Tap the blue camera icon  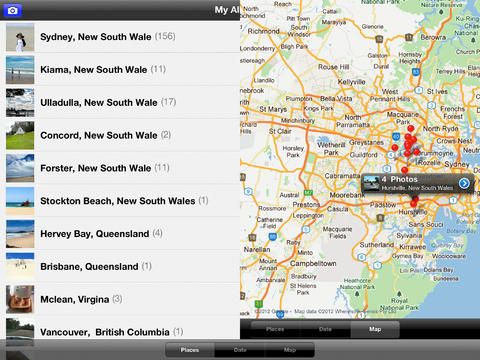click(13, 11)
